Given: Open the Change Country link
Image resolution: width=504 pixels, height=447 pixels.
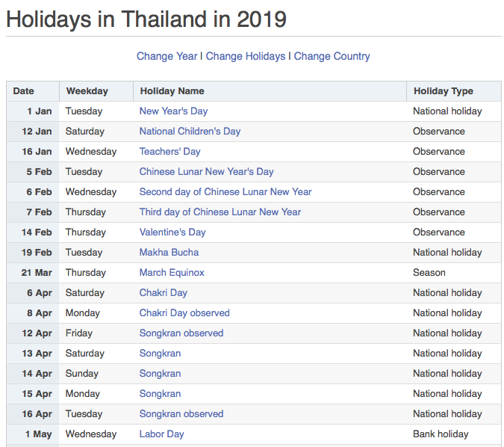Looking at the screenshot, I should tap(332, 56).
